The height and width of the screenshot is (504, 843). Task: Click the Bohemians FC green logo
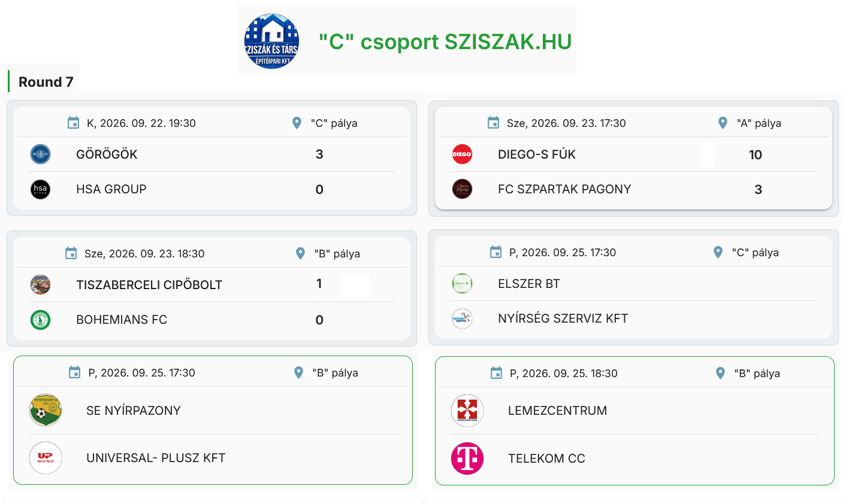(x=40, y=320)
